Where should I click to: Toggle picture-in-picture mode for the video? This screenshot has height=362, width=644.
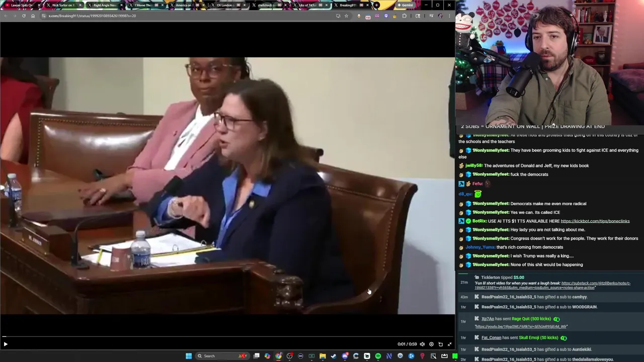click(440, 344)
